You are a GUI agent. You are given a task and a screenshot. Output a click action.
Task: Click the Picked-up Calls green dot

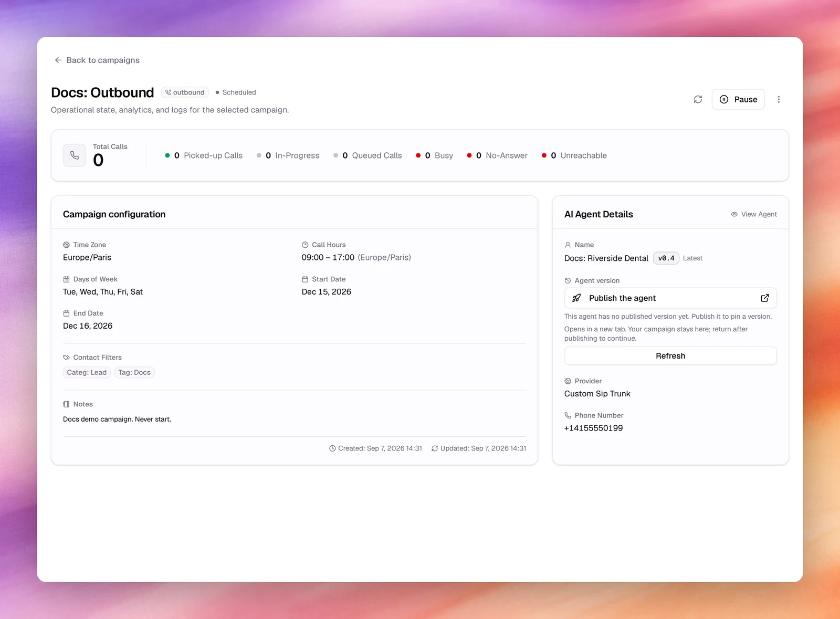(167, 155)
